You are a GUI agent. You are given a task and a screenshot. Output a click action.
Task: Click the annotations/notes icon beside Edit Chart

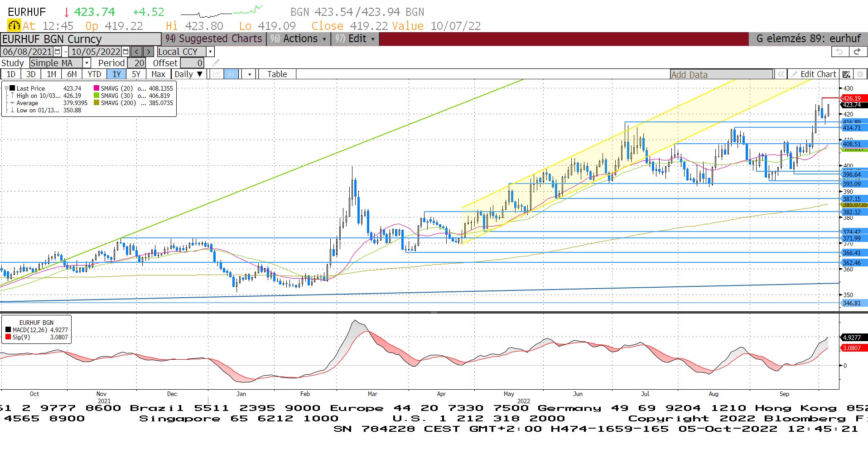tap(846, 74)
